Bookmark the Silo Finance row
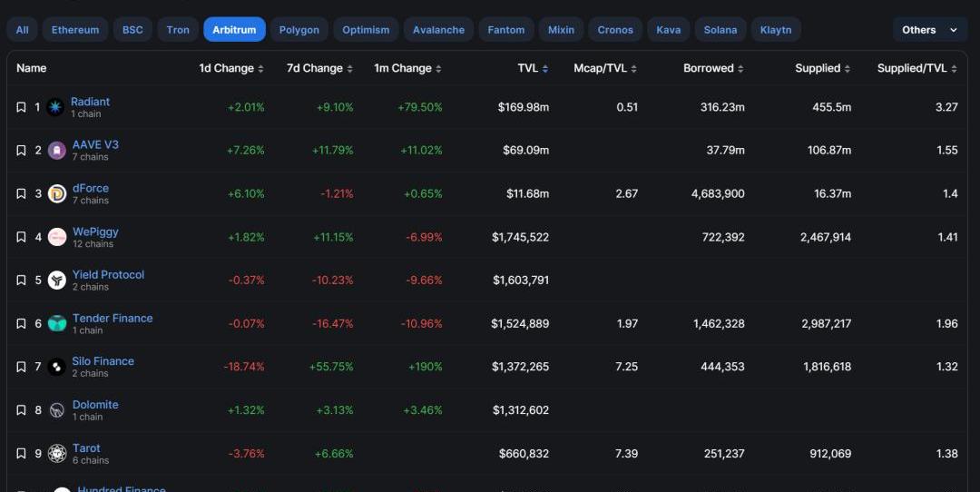Image resolution: width=980 pixels, height=492 pixels. tap(21, 367)
